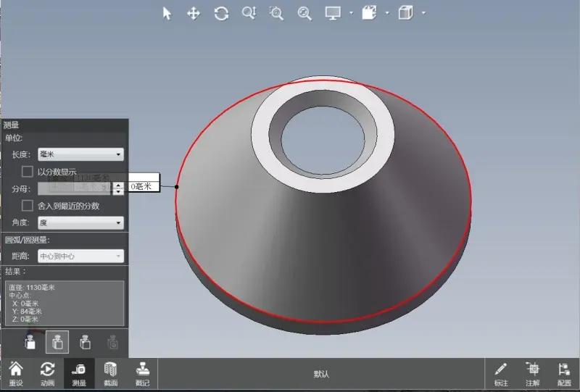
Task: Open the 截面 section tool
Action: coord(111,374)
